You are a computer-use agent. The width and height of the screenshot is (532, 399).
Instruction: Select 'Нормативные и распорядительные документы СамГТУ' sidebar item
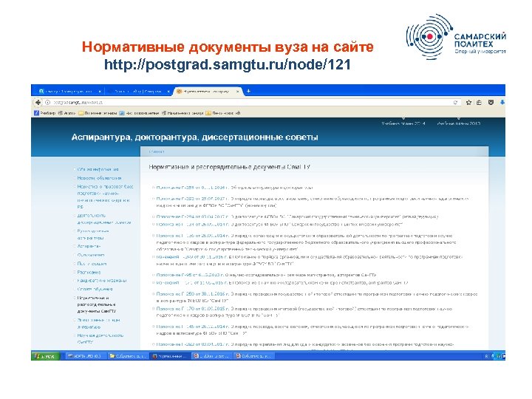(97, 304)
